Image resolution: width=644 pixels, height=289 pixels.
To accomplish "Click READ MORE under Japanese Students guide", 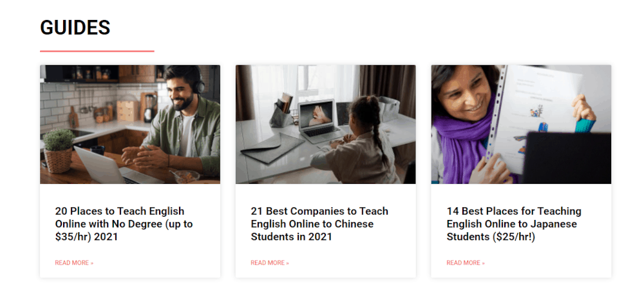I will pyautogui.click(x=466, y=263).
